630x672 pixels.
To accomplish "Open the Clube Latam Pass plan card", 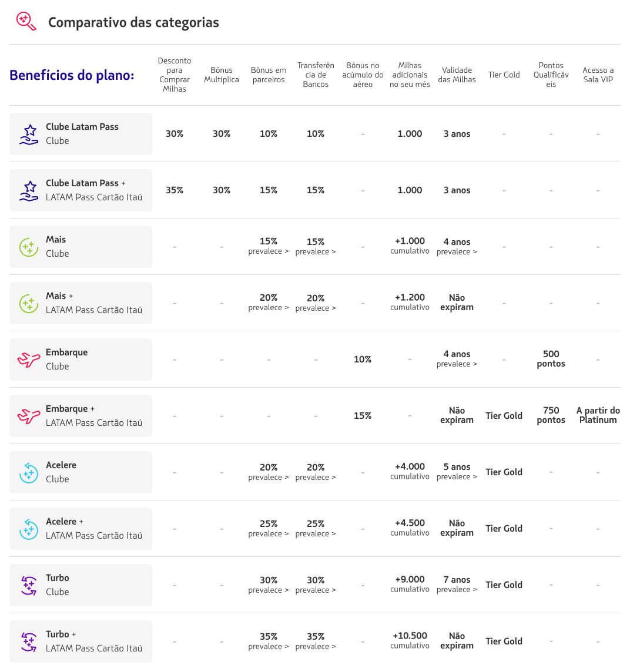I will click(81, 134).
